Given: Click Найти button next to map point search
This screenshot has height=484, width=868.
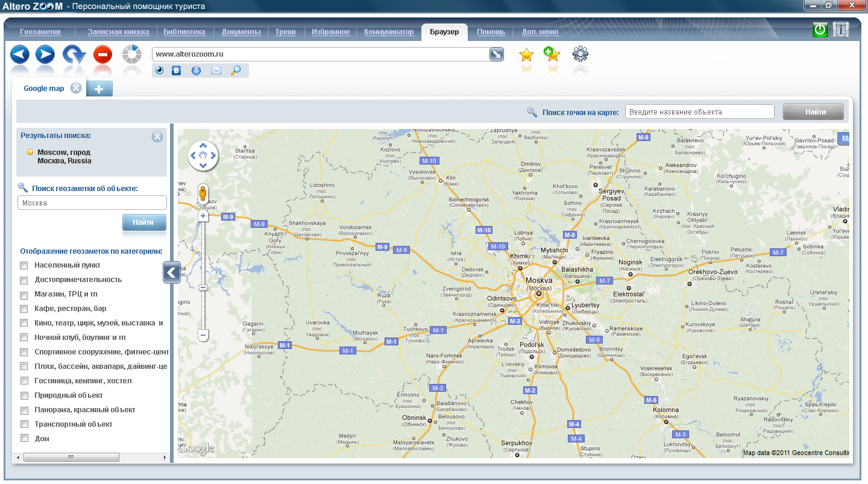Looking at the screenshot, I should pos(813,112).
